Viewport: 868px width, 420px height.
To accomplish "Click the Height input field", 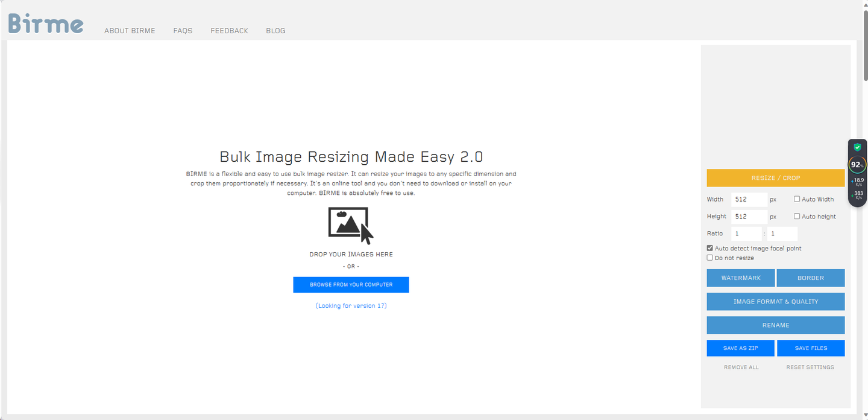I will coord(749,216).
